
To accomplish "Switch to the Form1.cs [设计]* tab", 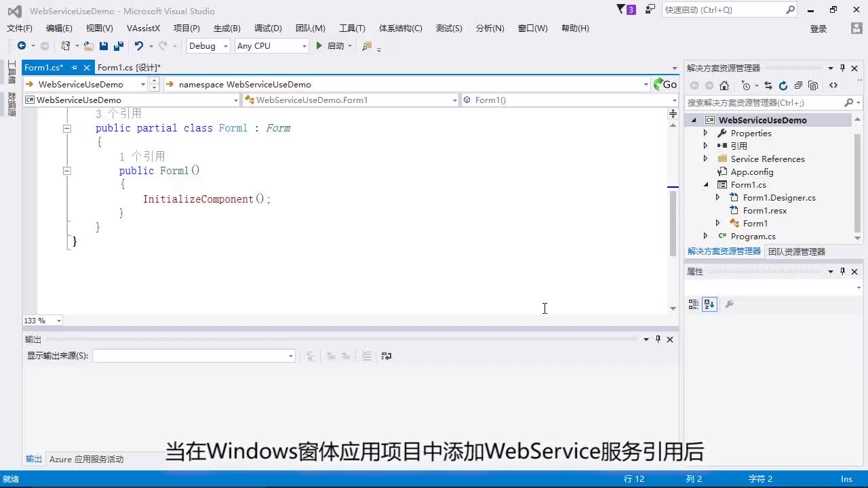I will point(129,67).
